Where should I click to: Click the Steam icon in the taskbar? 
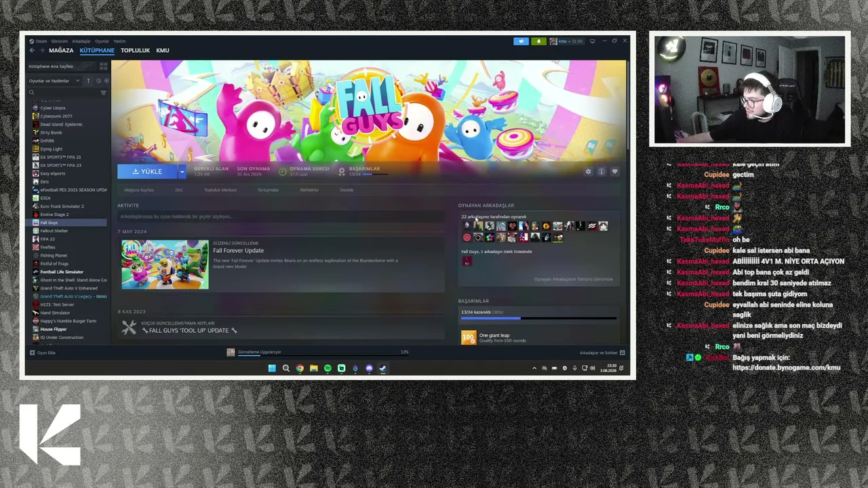pos(383,368)
